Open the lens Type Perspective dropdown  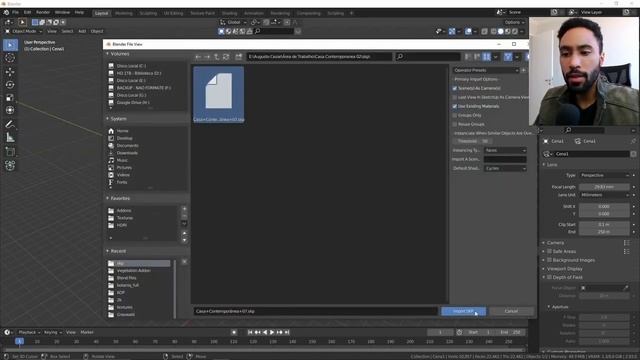tap(604, 175)
